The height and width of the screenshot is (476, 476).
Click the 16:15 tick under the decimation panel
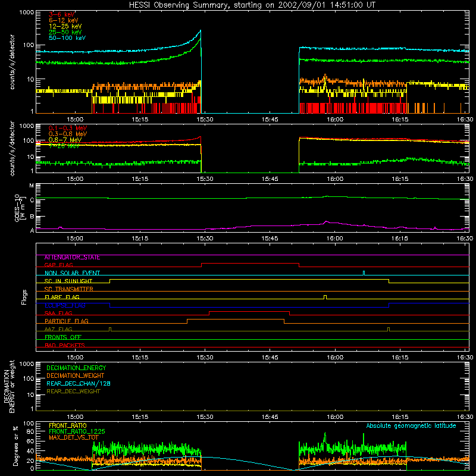(400, 417)
